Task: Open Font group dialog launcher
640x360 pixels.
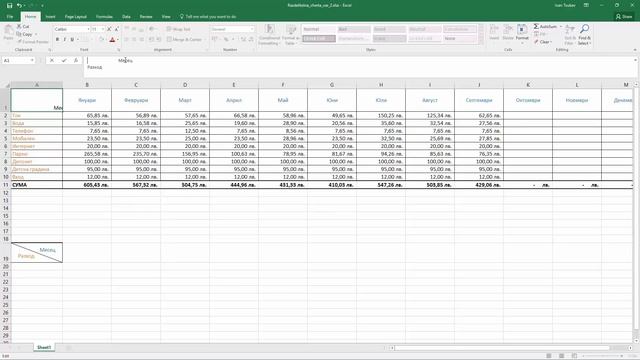Action: click(x=119, y=50)
